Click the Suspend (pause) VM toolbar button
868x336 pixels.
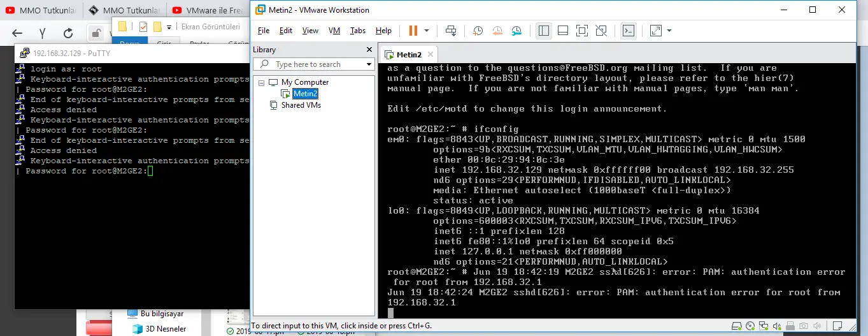coord(413,31)
